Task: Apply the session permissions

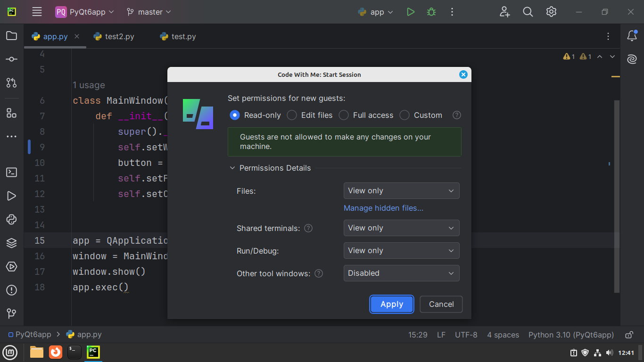Action: click(x=391, y=304)
